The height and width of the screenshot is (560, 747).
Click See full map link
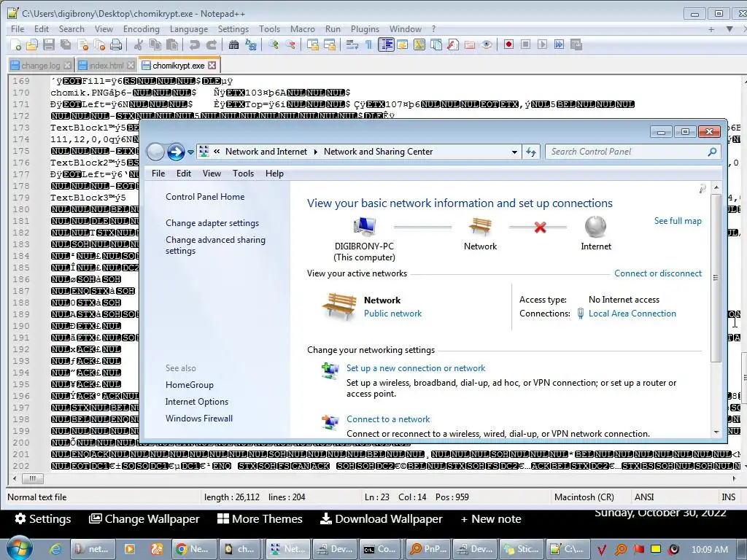678,221
